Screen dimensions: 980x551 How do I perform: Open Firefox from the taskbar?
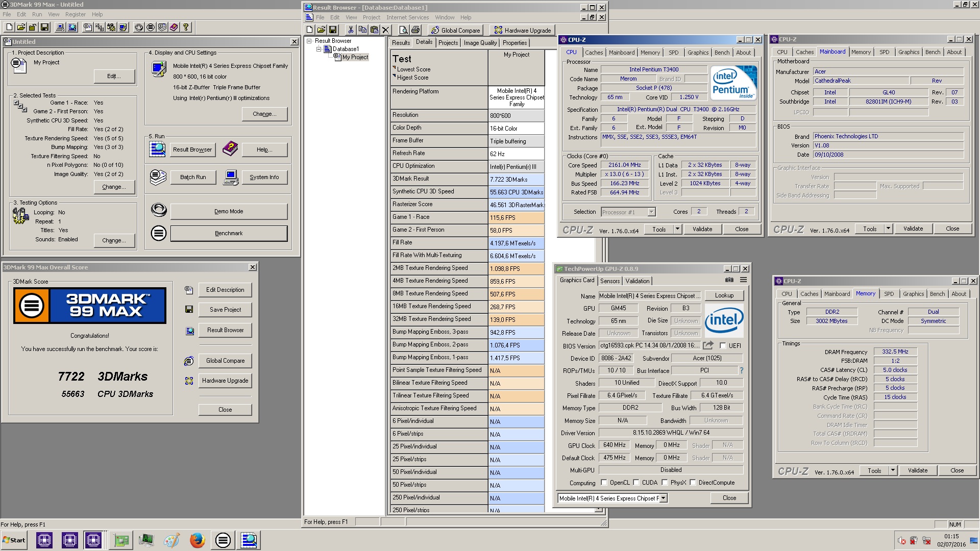[x=198, y=540]
